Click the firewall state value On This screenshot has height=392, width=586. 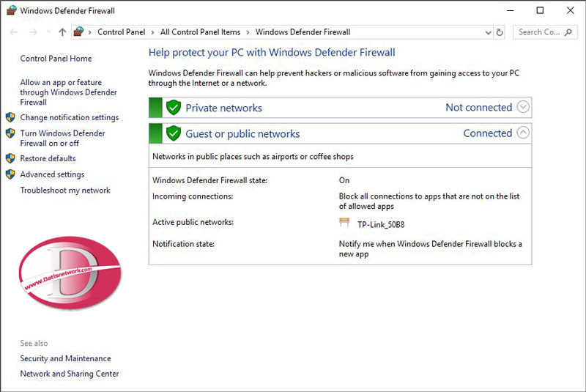click(x=344, y=180)
